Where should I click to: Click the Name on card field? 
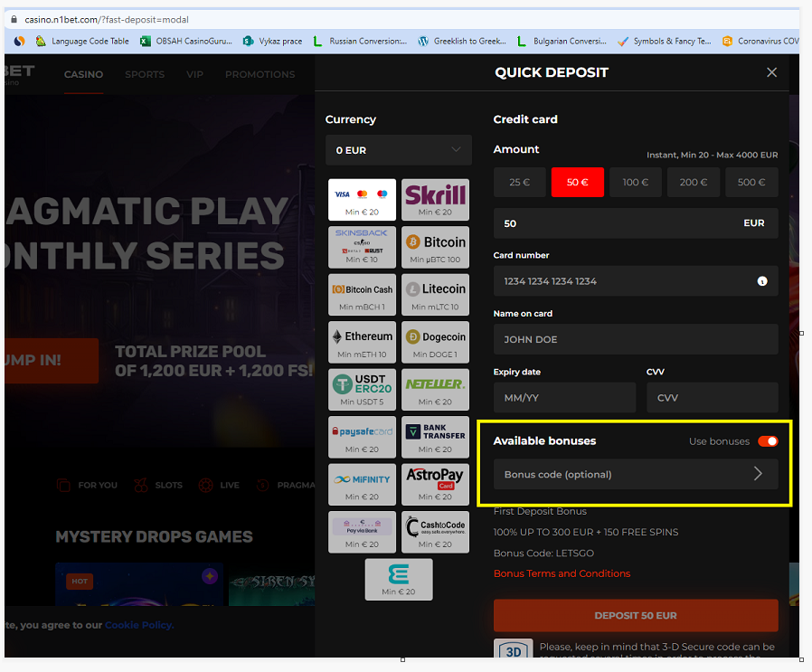[x=635, y=339]
